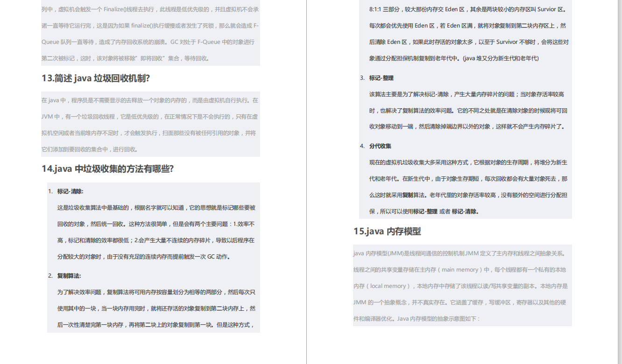Click line starting "收对象移动到一端，然后清除掉"
The width and height of the screenshot is (622, 364).
tap(467, 126)
